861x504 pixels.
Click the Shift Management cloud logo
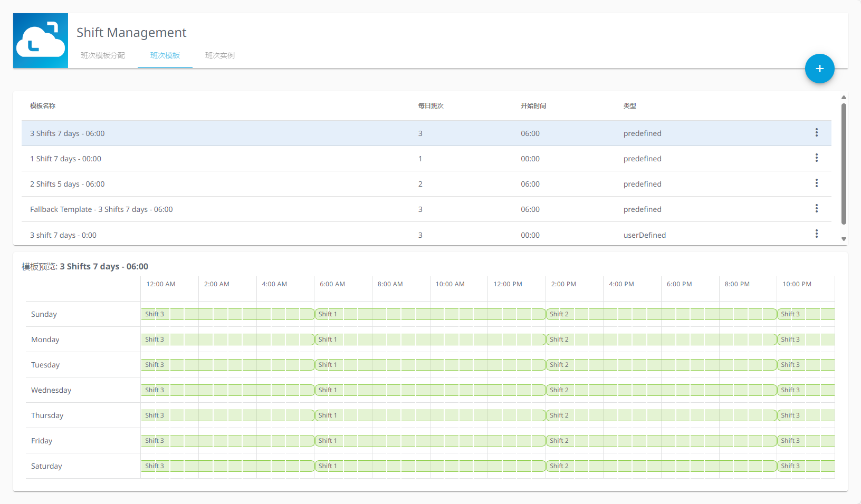point(41,41)
